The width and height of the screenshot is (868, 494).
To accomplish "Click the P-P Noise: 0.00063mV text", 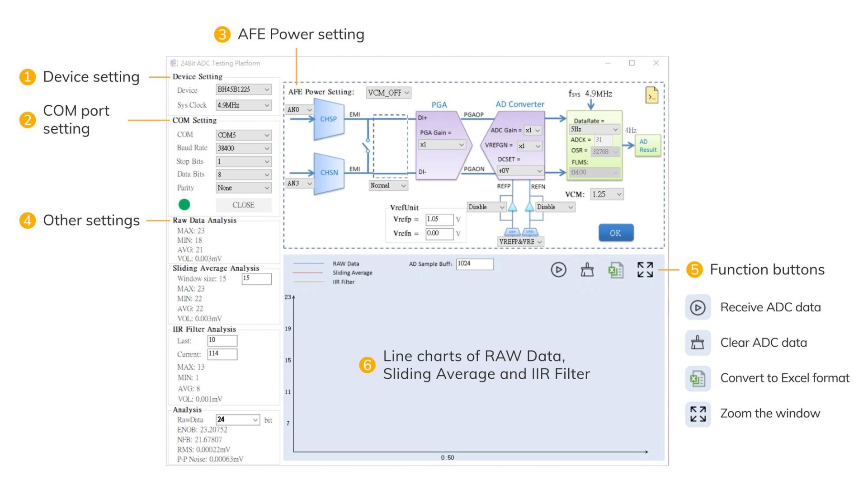I will tap(210, 459).
